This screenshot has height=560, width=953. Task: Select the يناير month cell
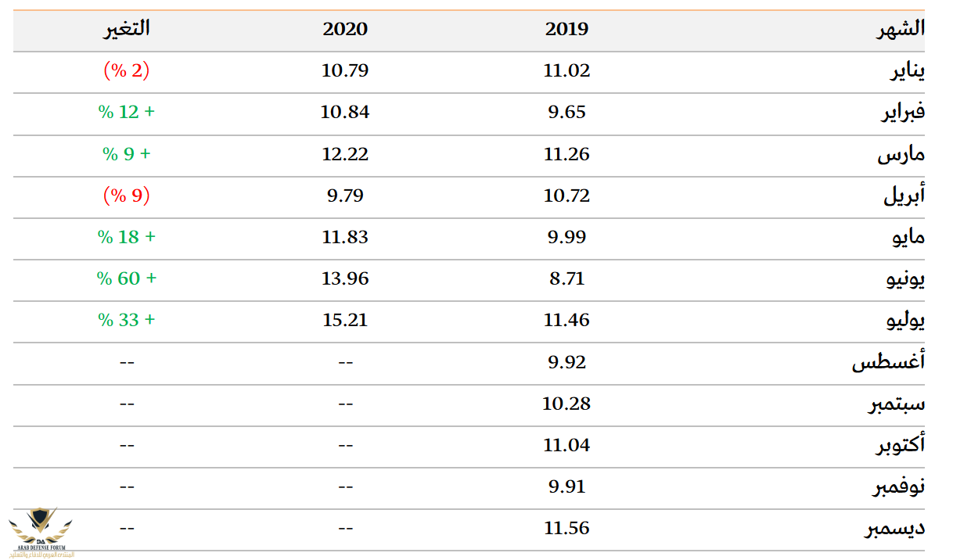pos(908,72)
